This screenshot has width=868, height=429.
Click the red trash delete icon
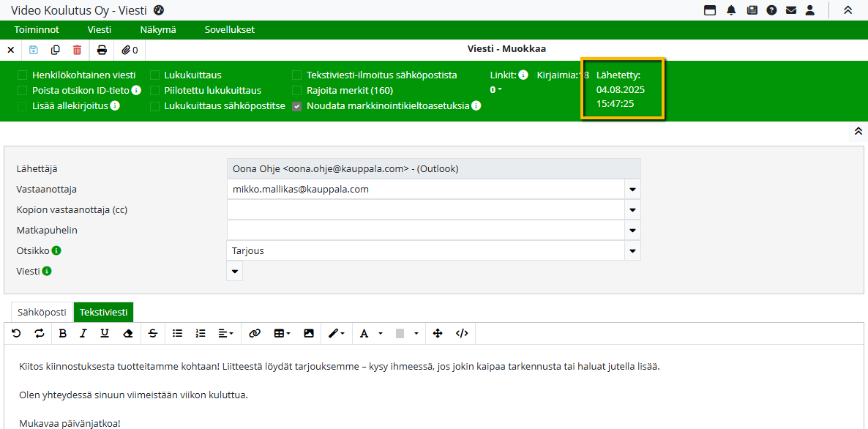point(78,50)
